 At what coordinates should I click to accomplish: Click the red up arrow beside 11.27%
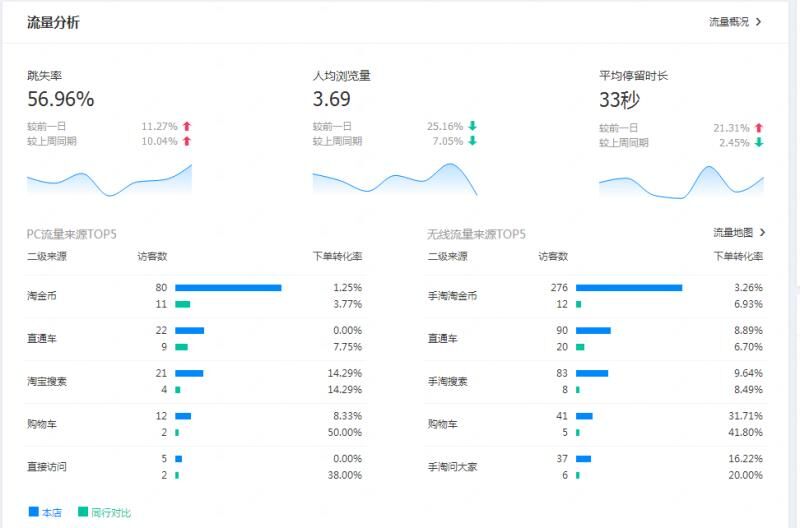[187, 127]
